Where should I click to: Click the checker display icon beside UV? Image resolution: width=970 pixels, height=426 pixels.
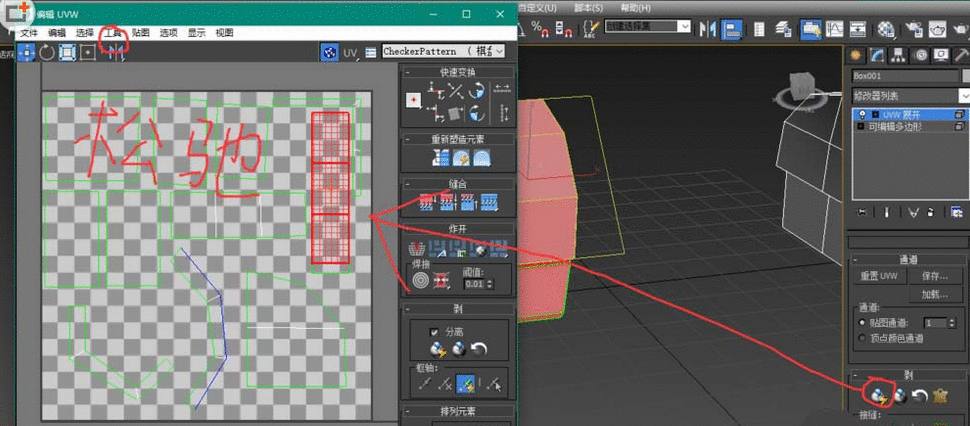coord(329,51)
